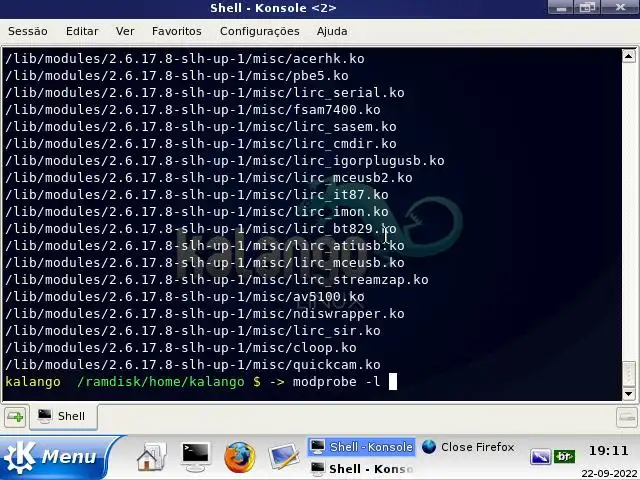Click the lirc_atiusb.ko line
This screenshot has height=480, width=640.
point(204,246)
